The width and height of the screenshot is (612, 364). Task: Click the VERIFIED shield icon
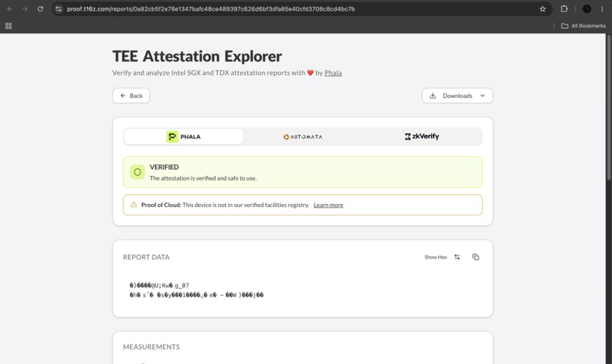click(x=137, y=172)
